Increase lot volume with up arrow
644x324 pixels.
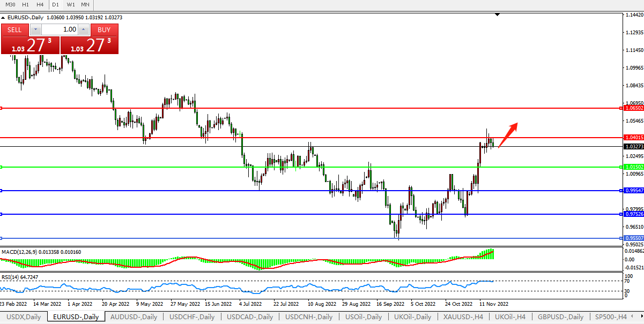pos(84,29)
